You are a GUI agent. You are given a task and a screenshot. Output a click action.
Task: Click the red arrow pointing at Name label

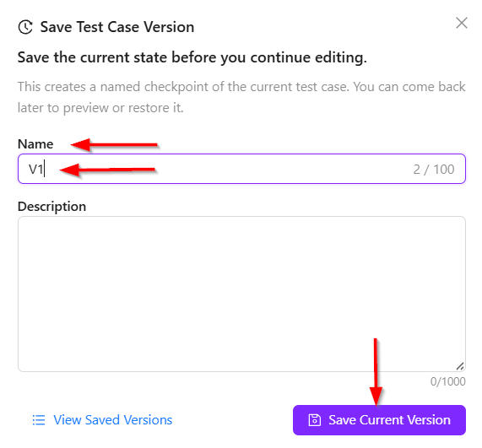pyautogui.click(x=114, y=144)
